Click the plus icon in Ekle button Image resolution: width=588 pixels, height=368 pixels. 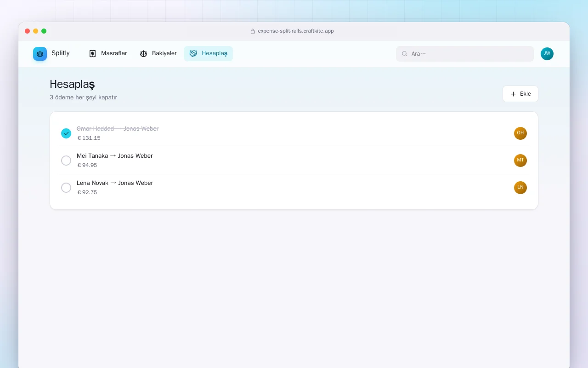tap(514, 94)
